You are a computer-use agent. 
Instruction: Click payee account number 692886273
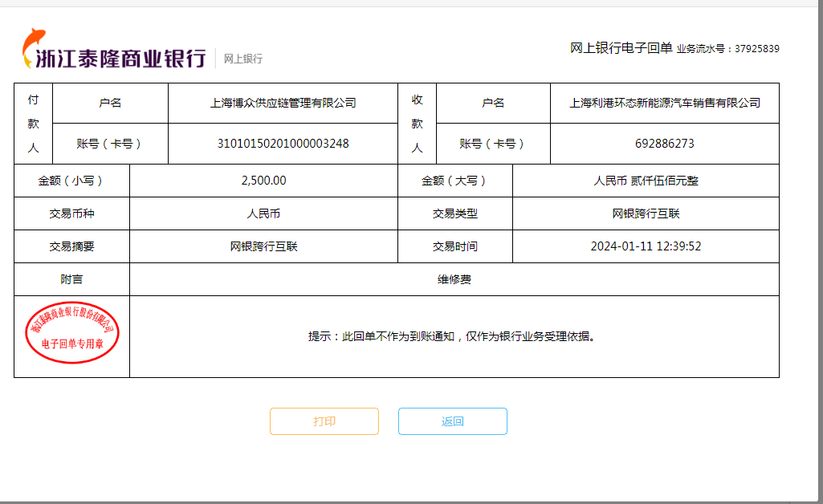tap(664, 144)
